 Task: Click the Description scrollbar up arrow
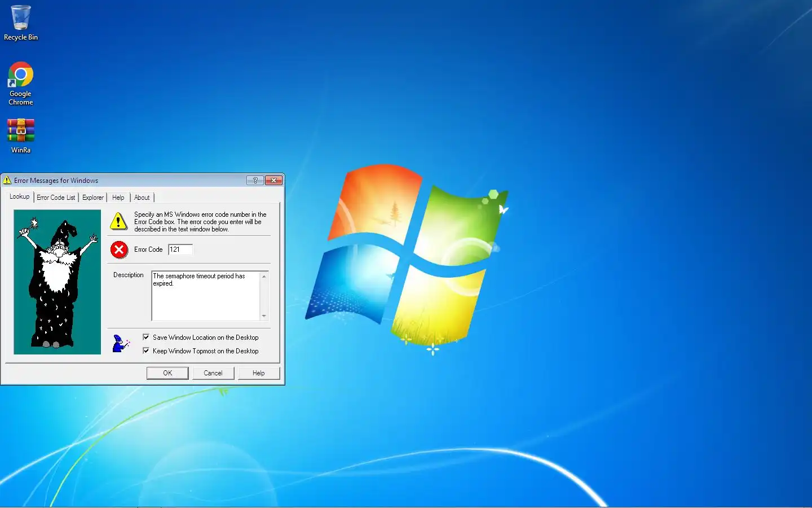click(x=264, y=275)
